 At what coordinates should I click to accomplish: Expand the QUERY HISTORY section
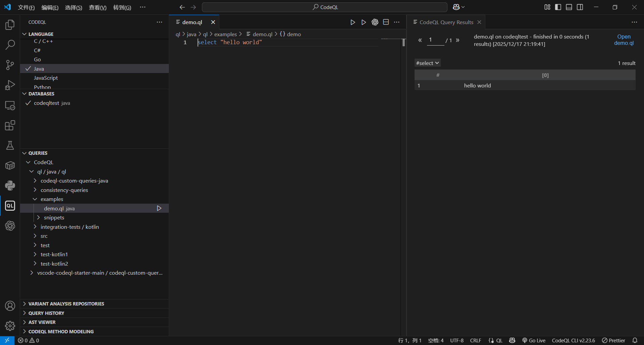tap(46, 313)
